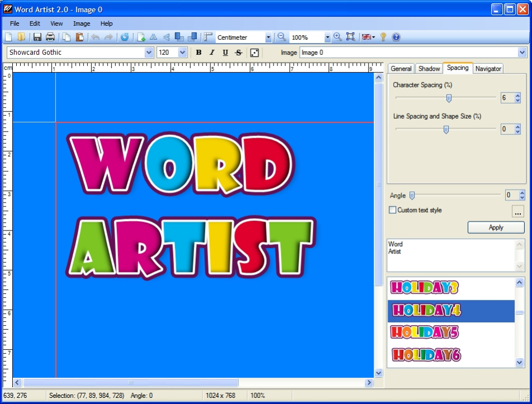Toggle bold formatting

(x=199, y=53)
